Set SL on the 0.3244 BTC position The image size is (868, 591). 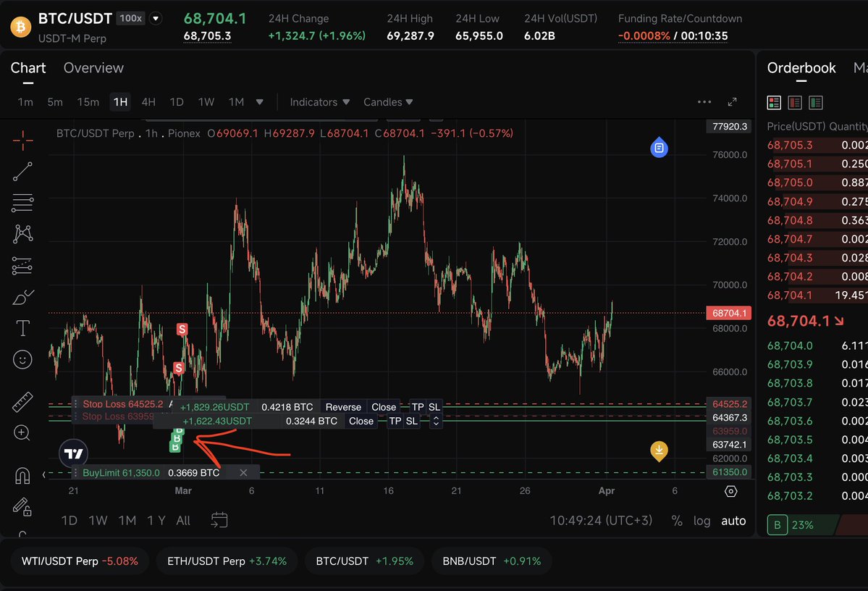411,421
